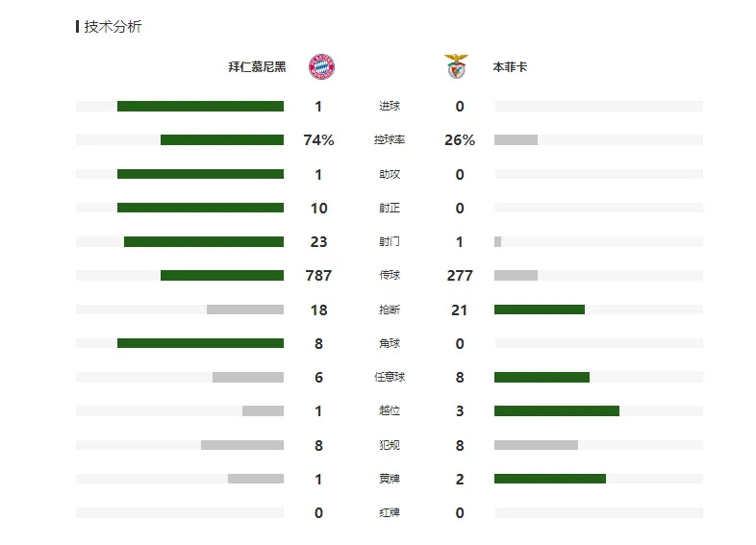The width and height of the screenshot is (756, 545).
Task: Click Bayern's green 74% possession bar
Action: [x=222, y=139]
